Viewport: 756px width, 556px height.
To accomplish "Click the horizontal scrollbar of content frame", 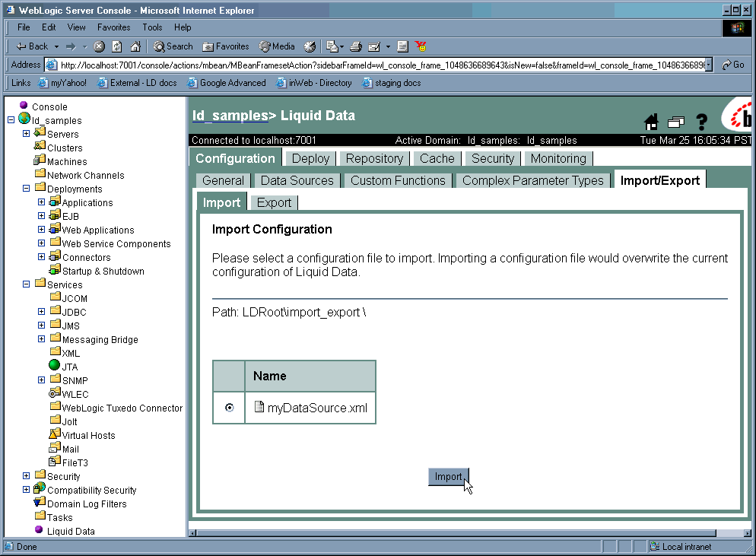I will [x=456, y=533].
